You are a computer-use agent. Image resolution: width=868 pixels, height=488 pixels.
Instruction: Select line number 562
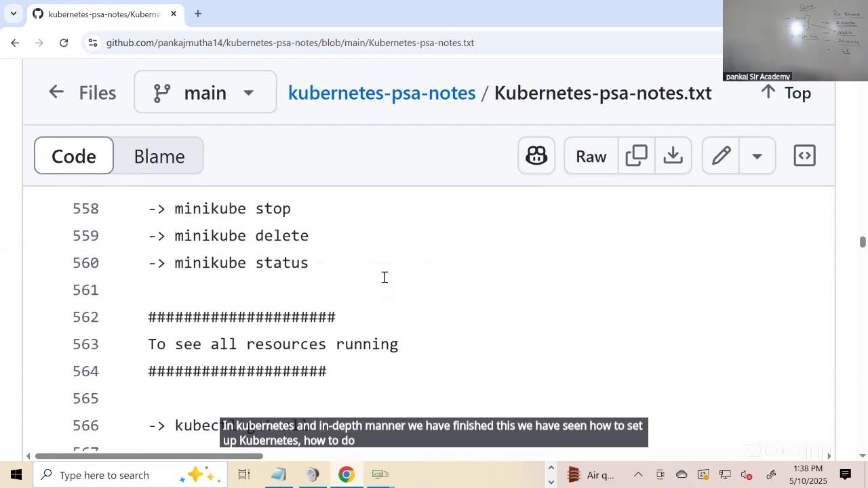pos(85,317)
